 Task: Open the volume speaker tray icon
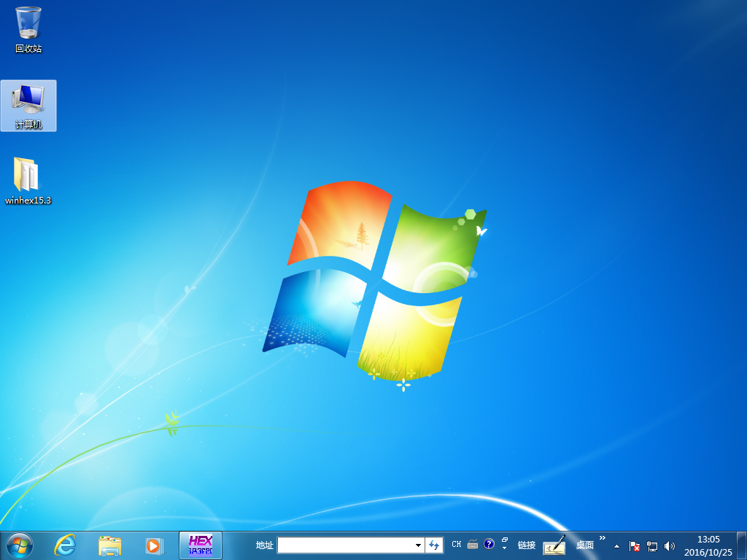670,546
